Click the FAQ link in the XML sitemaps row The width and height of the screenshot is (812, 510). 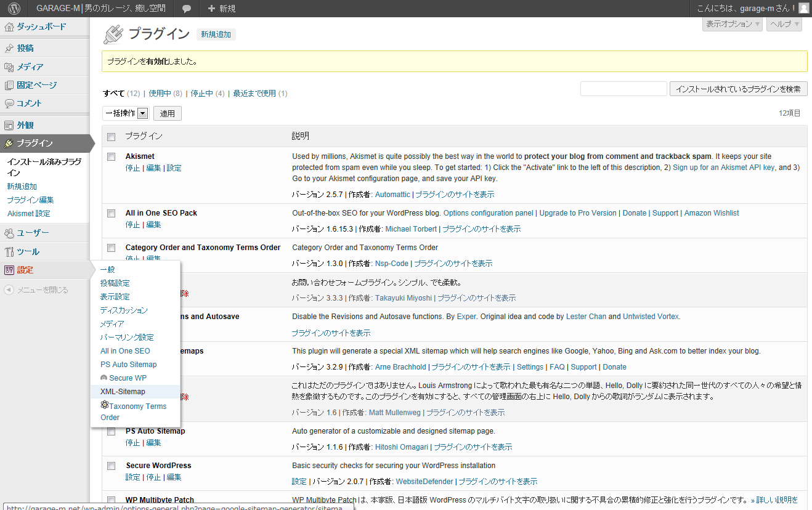tap(557, 367)
